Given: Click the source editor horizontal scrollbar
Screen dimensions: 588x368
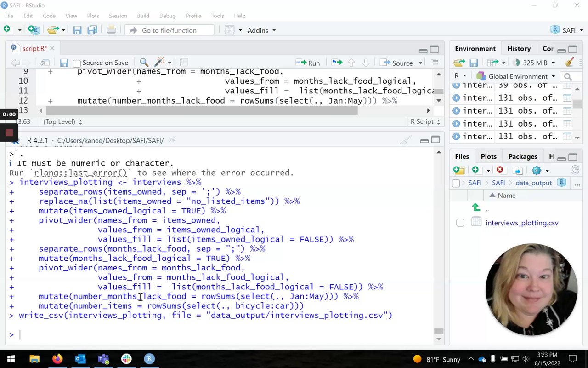Looking at the screenshot, I should 202,110.
